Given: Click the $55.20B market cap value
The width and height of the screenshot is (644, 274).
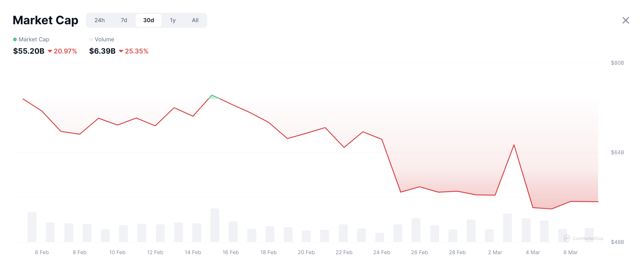Looking at the screenshot, I should pos(29,51).
